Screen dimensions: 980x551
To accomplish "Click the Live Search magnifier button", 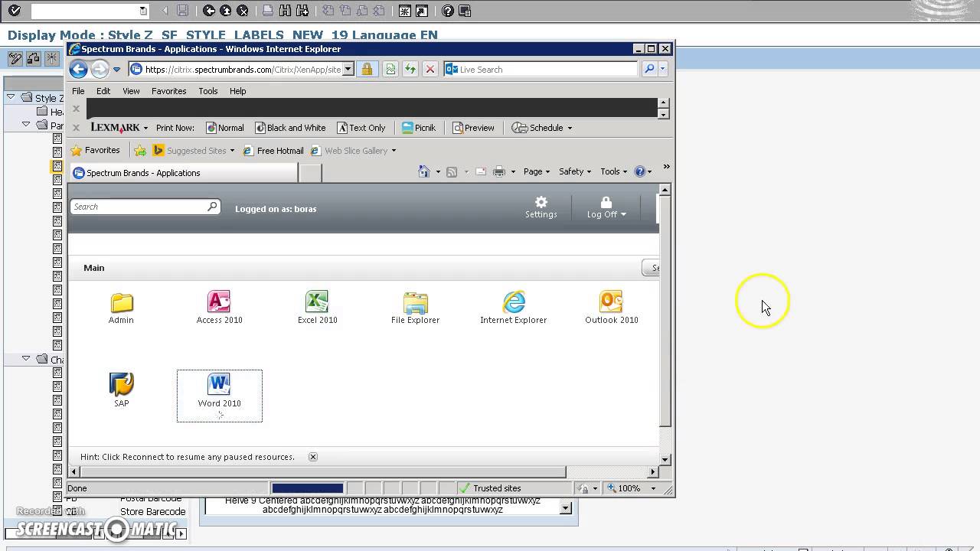I will tap(649, 69).
